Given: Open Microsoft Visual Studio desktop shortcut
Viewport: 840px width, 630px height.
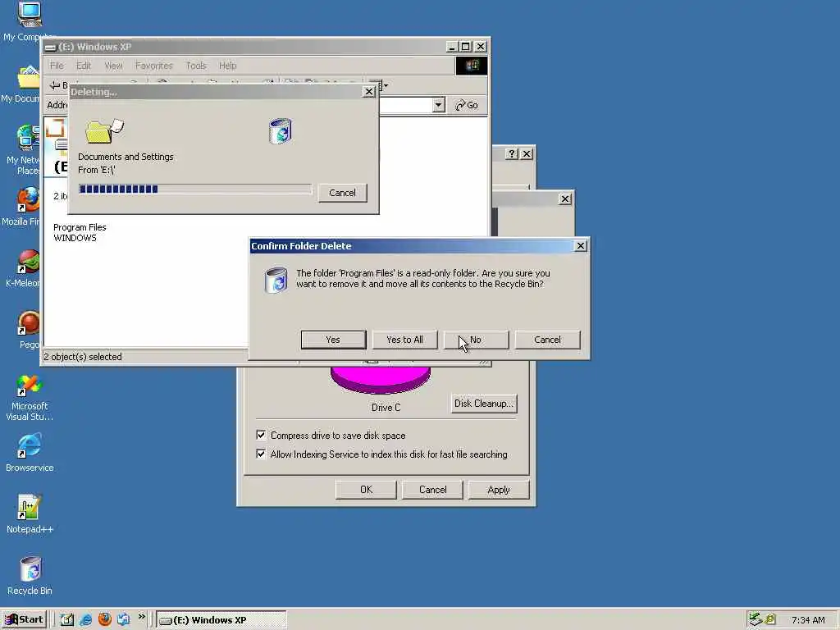Looking at the screenshot, I should click(x=30, y=398).
